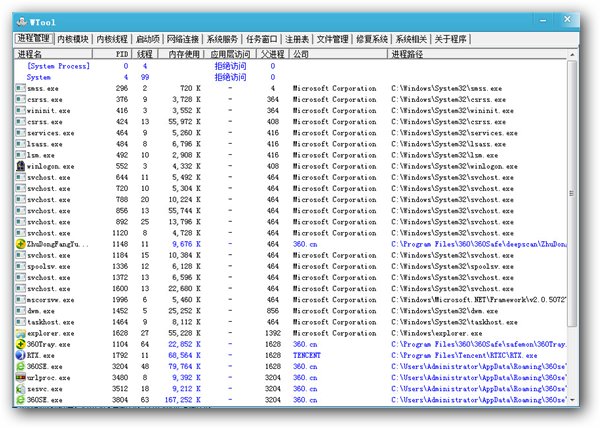Image resolution: width=600 pixels, height=428 pixels.
Task: Click the mscorsvw.exe process icon
Action: 20,299
